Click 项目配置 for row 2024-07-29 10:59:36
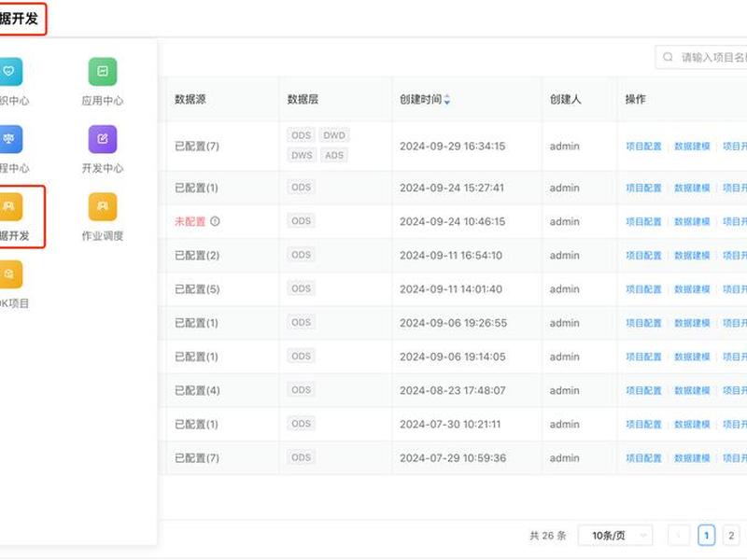 (x=643, y=458)
